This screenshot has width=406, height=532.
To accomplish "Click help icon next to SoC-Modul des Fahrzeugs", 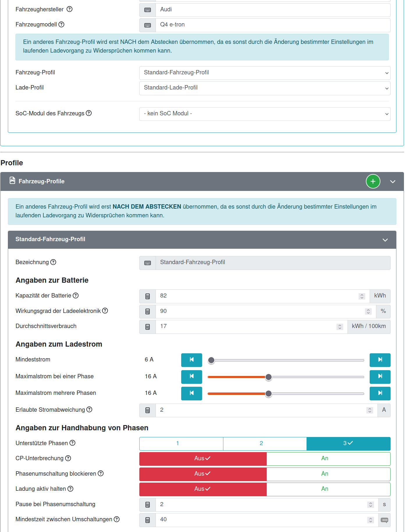I will tap(89, 113).
